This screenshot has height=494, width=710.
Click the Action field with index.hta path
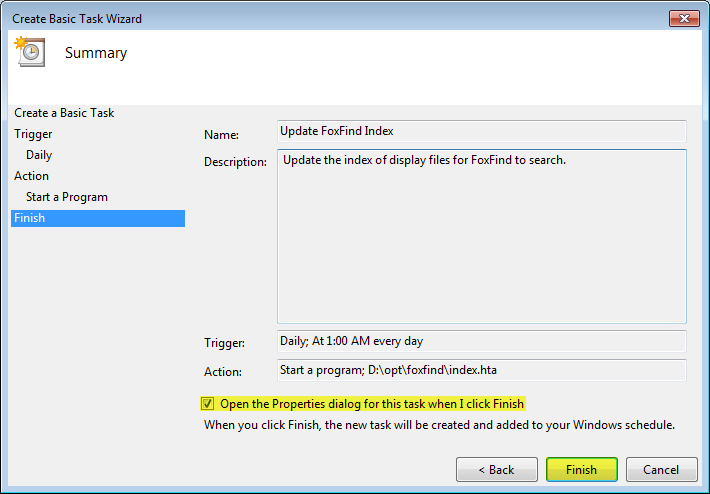click(482, 370)
